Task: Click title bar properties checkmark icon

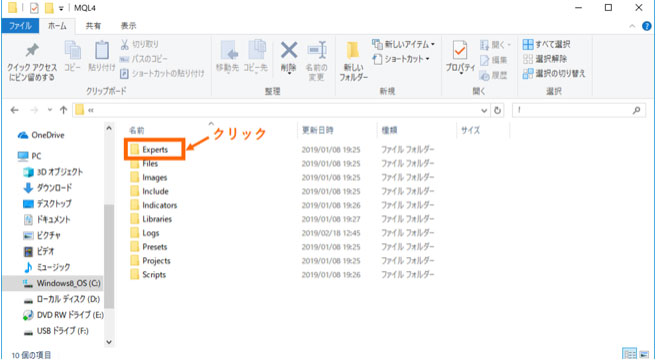Action: [34, 8]
